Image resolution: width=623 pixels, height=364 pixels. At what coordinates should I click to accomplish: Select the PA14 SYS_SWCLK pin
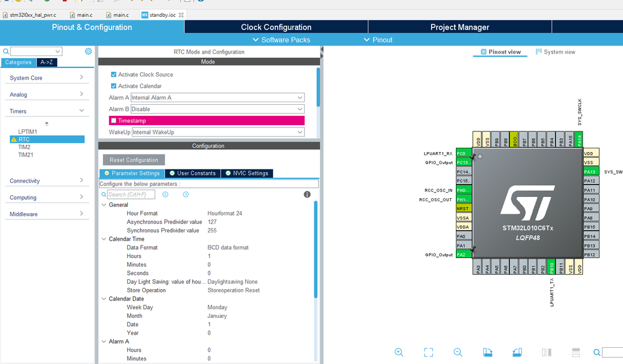pyautogui.click(x=579, y=140)
